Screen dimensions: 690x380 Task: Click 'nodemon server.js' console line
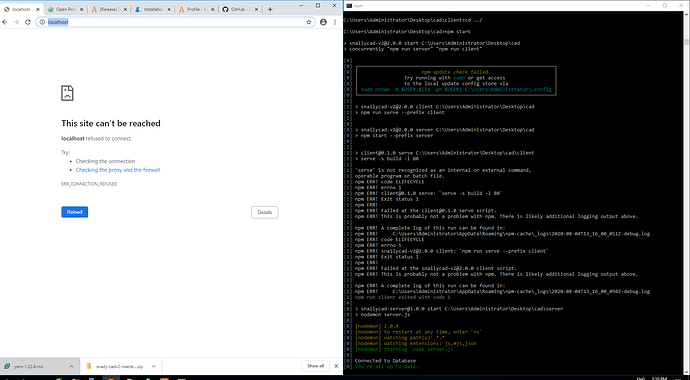(x=385, y=315)
